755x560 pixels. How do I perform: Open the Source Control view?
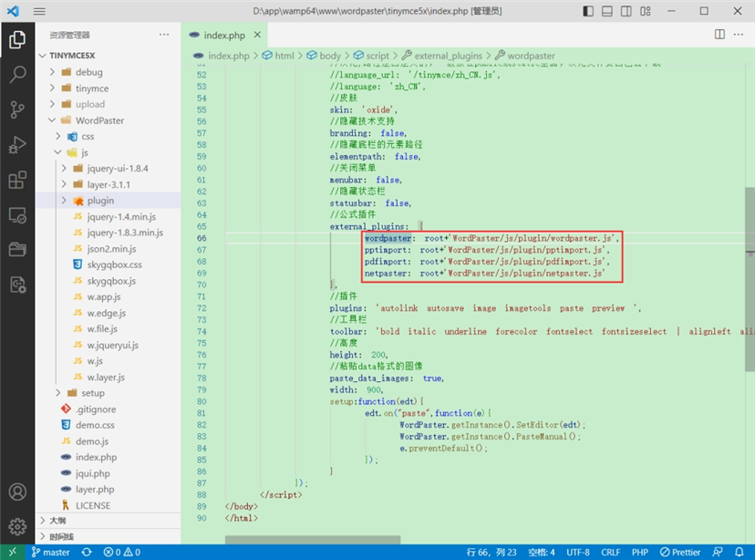(17, 109)
